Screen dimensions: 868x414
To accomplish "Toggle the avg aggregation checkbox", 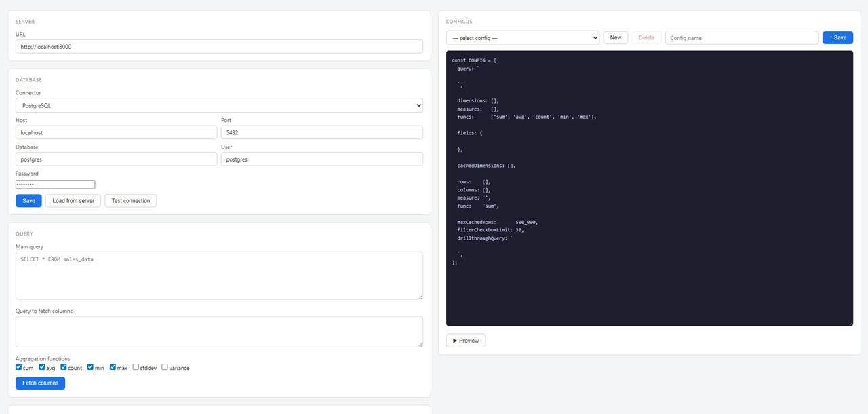I will [x=42, y=367].
